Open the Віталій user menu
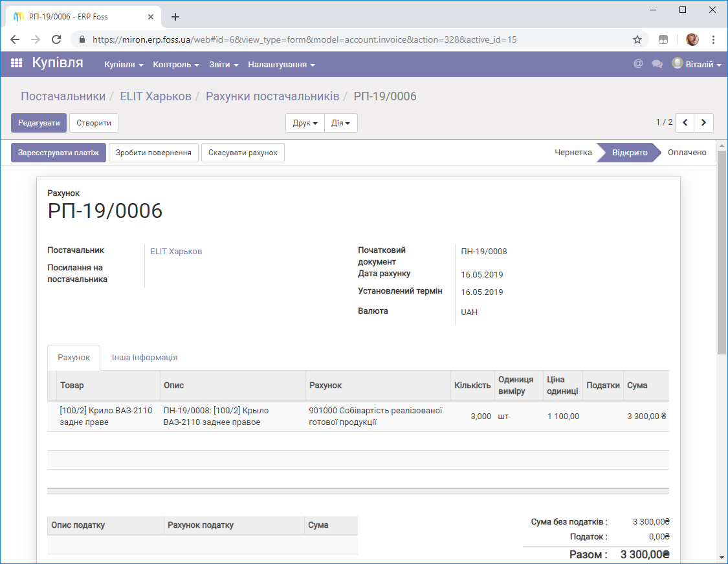Image resolution: width=728 pixels, height=564 pixels. coord(696,64)
